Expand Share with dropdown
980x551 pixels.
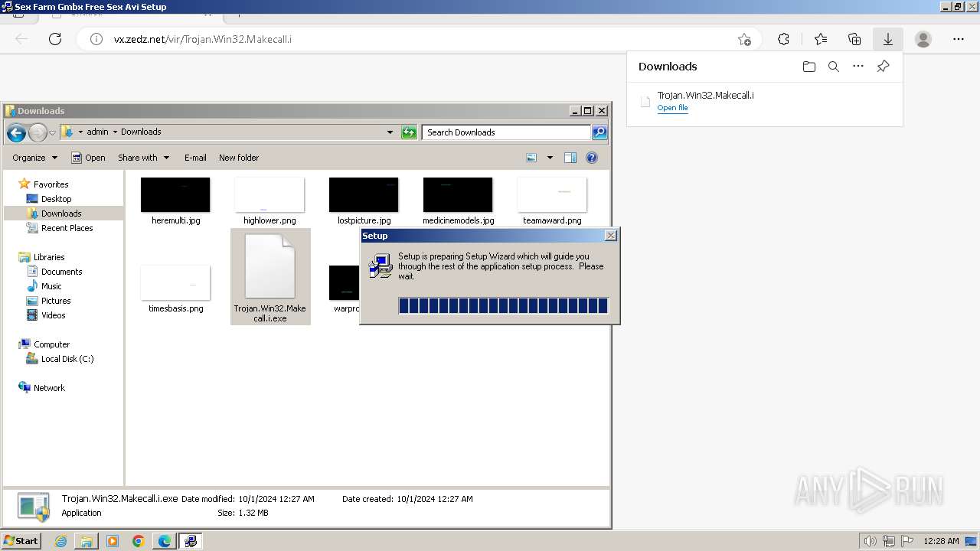coord(143,158)
